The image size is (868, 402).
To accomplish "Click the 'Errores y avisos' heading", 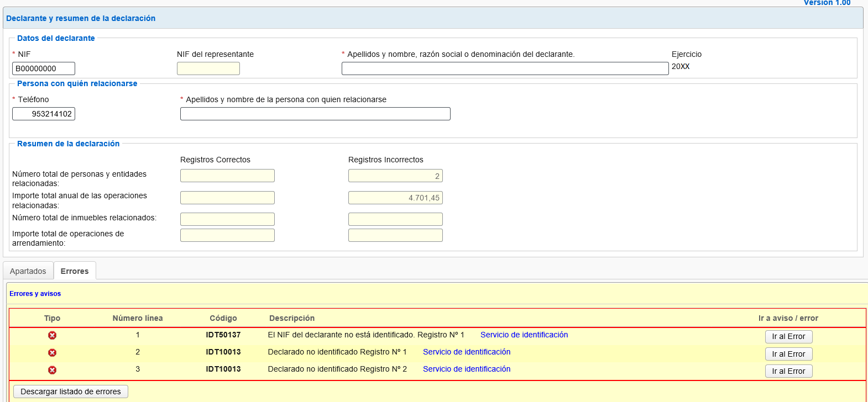I will [x=35, y=294].
